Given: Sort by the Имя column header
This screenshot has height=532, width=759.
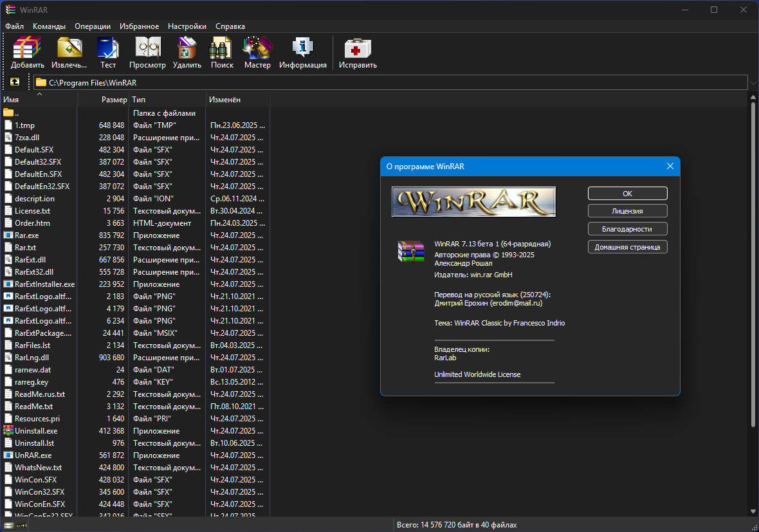Looking at the screenshot, I should tap(39, 99).
